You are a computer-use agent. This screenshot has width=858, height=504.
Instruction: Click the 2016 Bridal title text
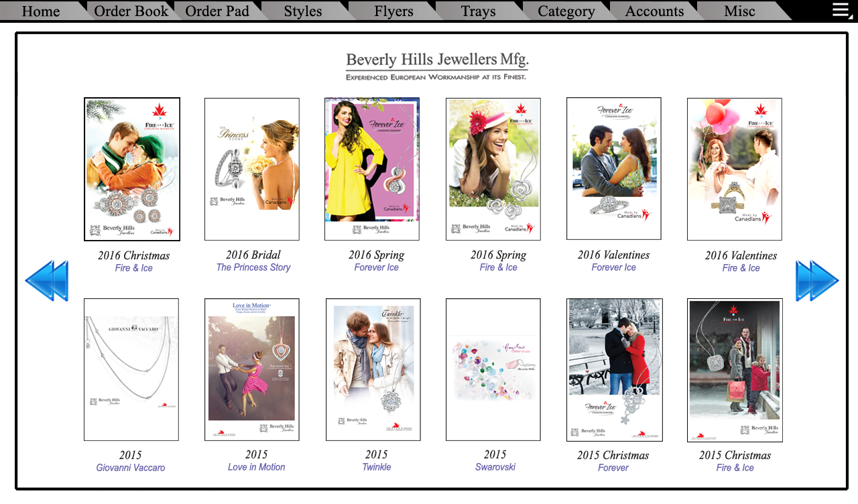pos(253,255)
